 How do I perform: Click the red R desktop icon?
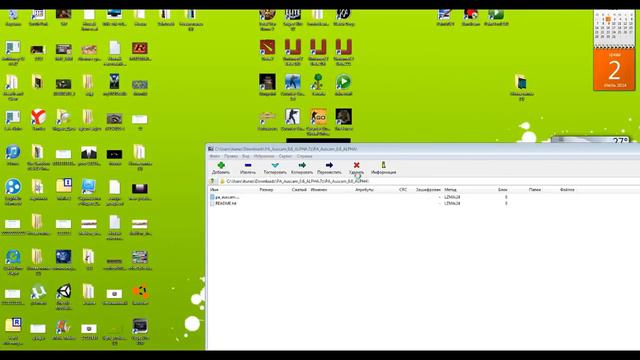click(140, 51)
